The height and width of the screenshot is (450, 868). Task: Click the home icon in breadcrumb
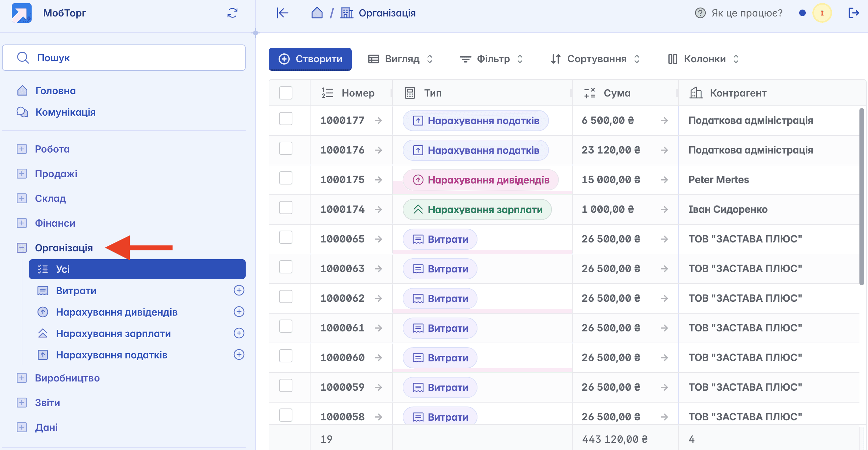317,13
